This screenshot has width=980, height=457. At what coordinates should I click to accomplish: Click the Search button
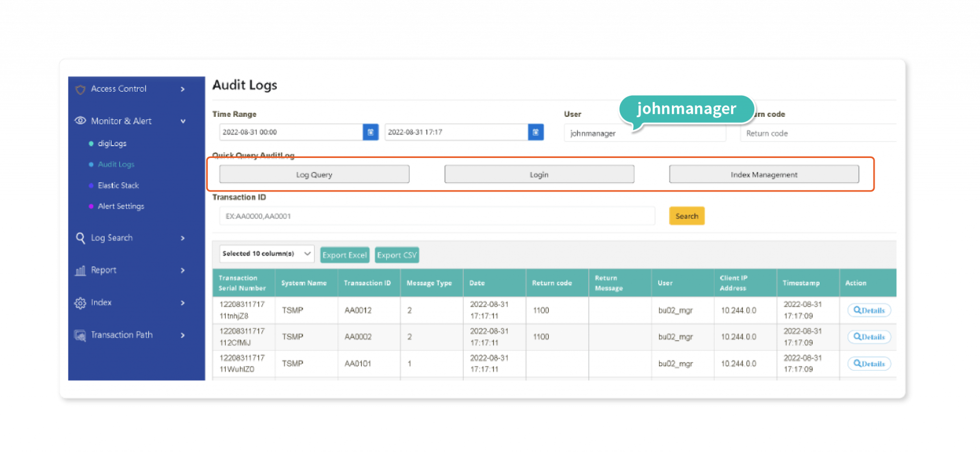687,216
